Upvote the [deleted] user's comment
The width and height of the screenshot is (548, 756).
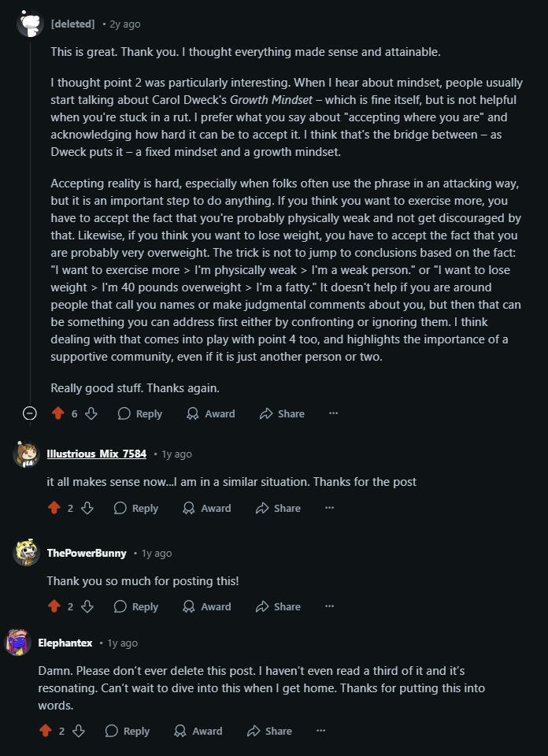(57, 413)
